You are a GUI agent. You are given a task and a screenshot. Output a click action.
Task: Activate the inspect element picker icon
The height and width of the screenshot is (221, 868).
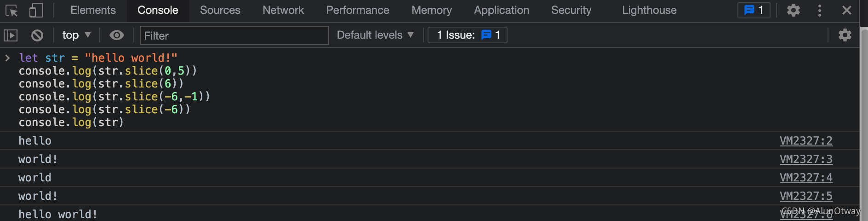(x=11, y=10)
